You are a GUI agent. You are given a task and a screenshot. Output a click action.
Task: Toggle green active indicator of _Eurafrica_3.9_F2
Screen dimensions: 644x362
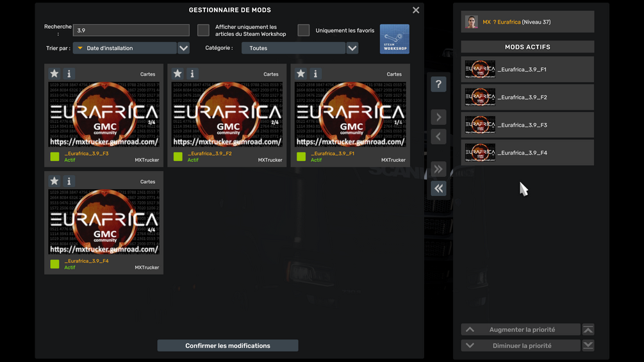point(178,156)
